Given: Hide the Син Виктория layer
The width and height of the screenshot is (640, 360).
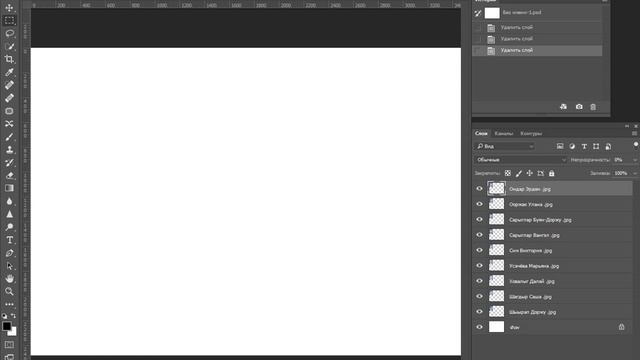Looking at the screenshot, I should [x=480, y=250].
